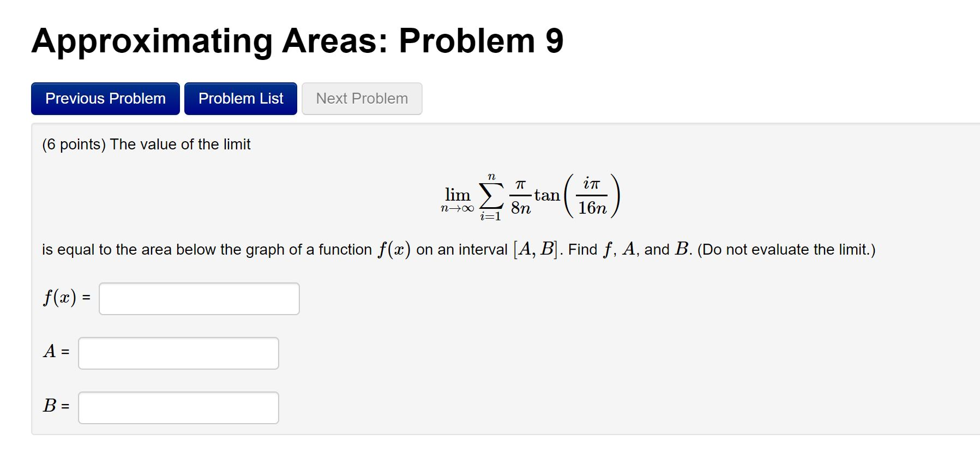
Task: Return to the Problem List page
Action: tap(240, 99)
